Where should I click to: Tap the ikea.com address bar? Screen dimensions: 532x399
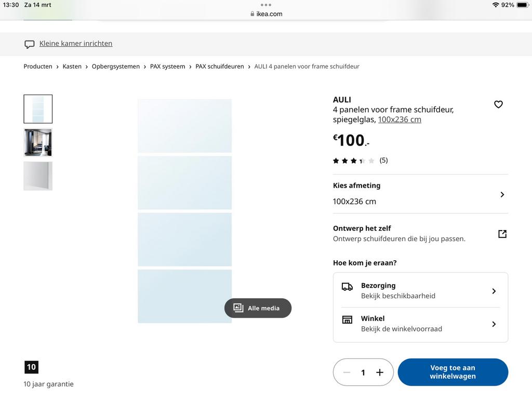267,14
